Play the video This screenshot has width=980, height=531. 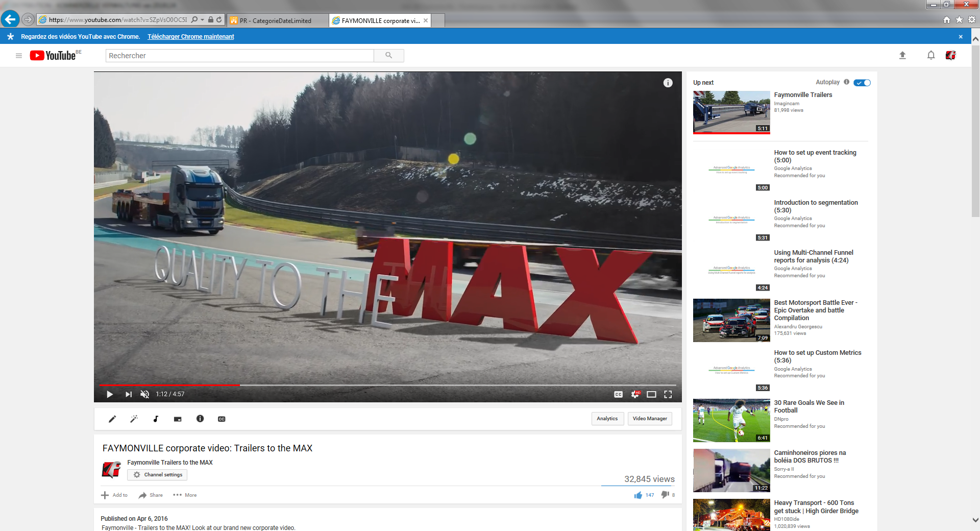(x=109, y=394)
